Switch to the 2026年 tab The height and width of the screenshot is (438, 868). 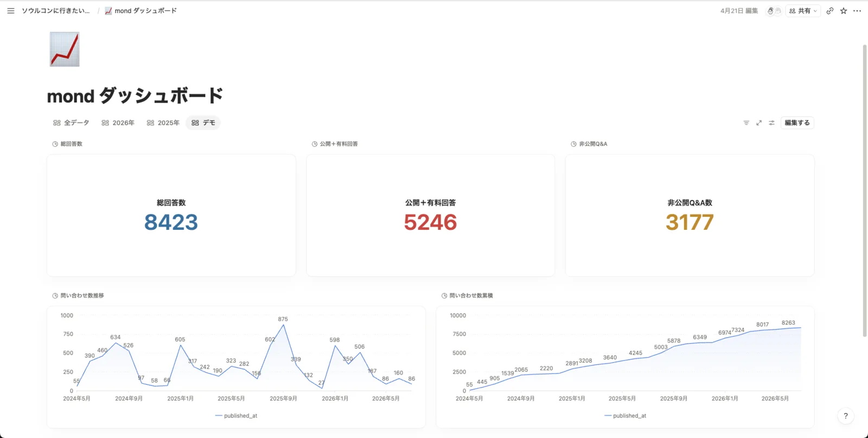(x=118, y=123)
